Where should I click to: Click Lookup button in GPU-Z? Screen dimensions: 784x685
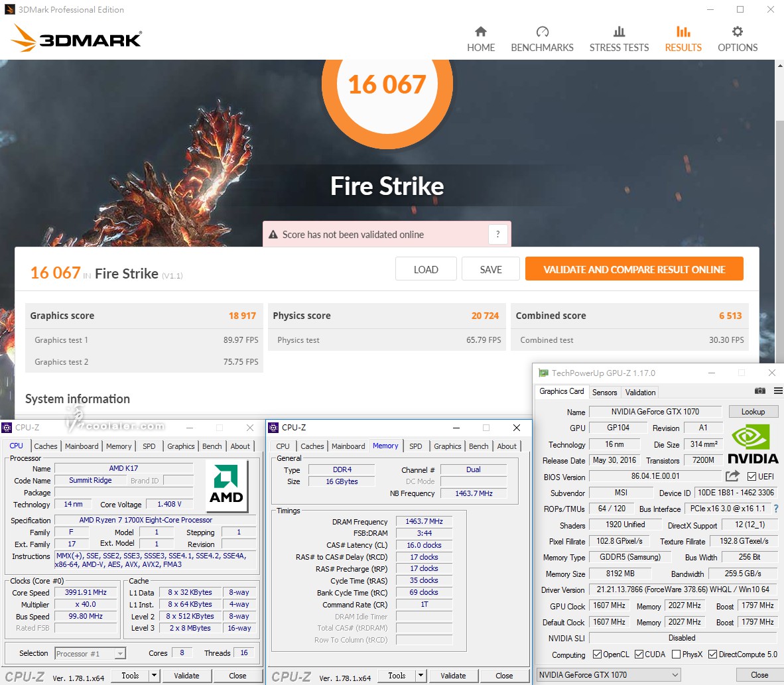[753, 412]
